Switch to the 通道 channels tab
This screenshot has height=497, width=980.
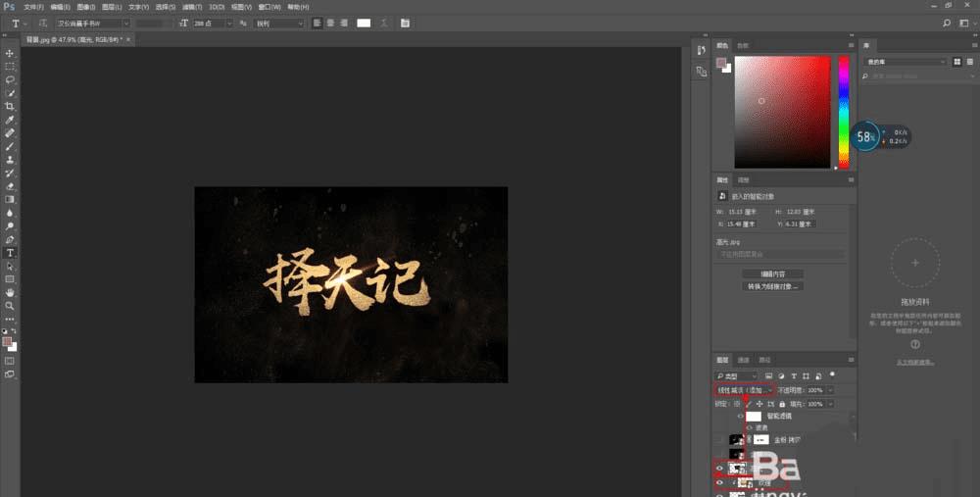(x=744, y=360)
